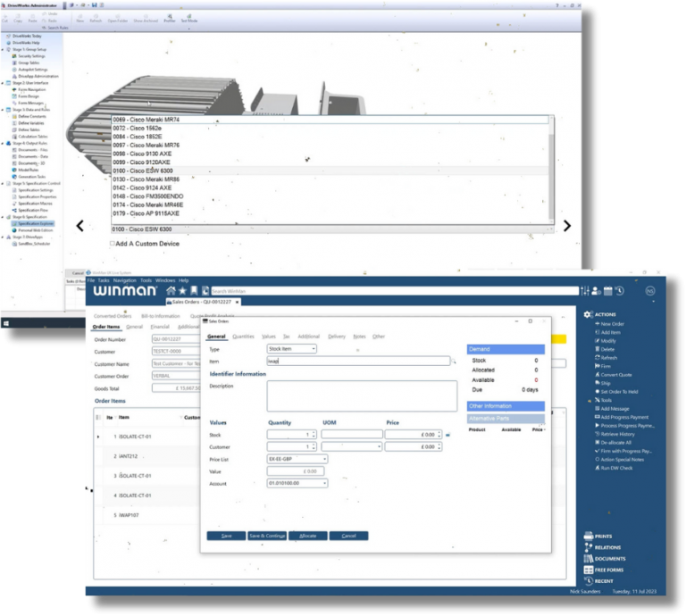Click Refresh in DriveWorks toolbar
Image resolution: width=686 pixels, height=616 pixels.
pyautogui.click(x=96, y=19)
